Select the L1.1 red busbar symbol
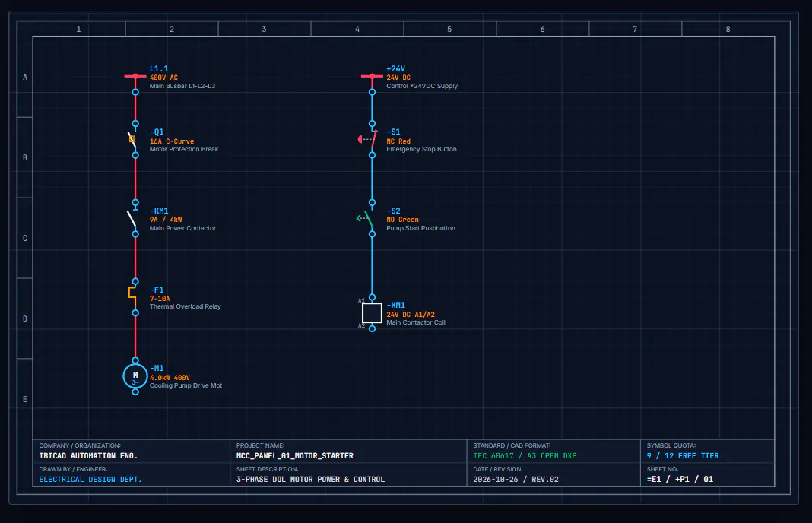812x523 pixels. [135, 77]
